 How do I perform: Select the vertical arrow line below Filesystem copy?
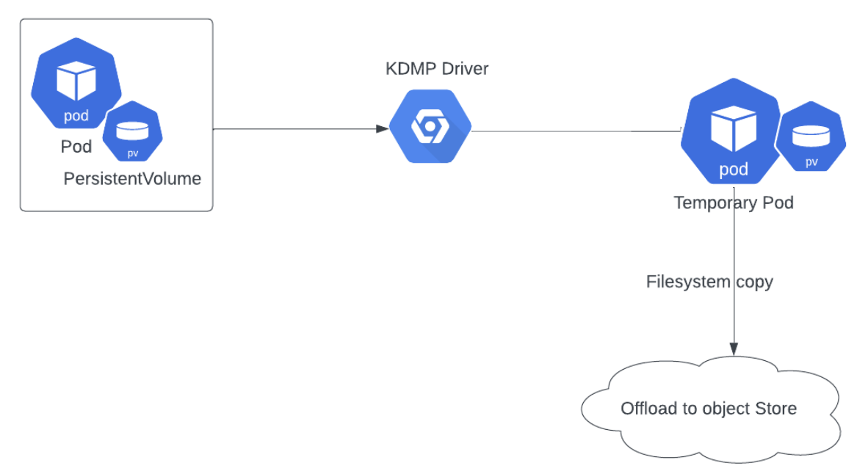734,315
